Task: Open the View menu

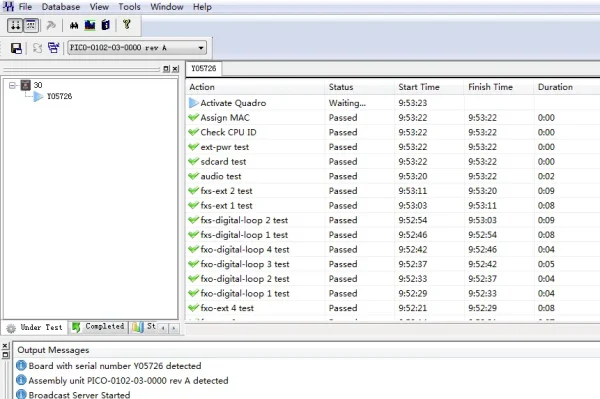Action: pos(99,7)
